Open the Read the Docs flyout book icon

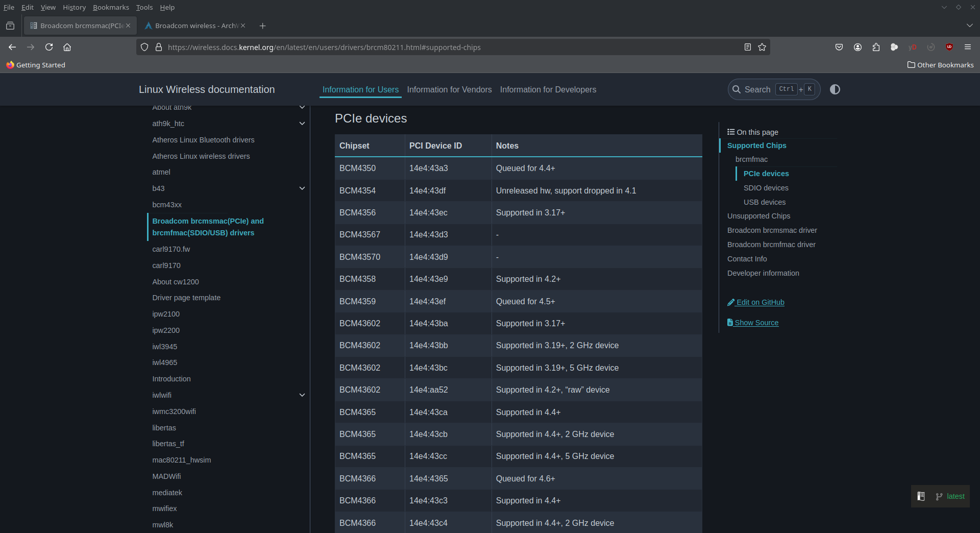tap(921, 496)
